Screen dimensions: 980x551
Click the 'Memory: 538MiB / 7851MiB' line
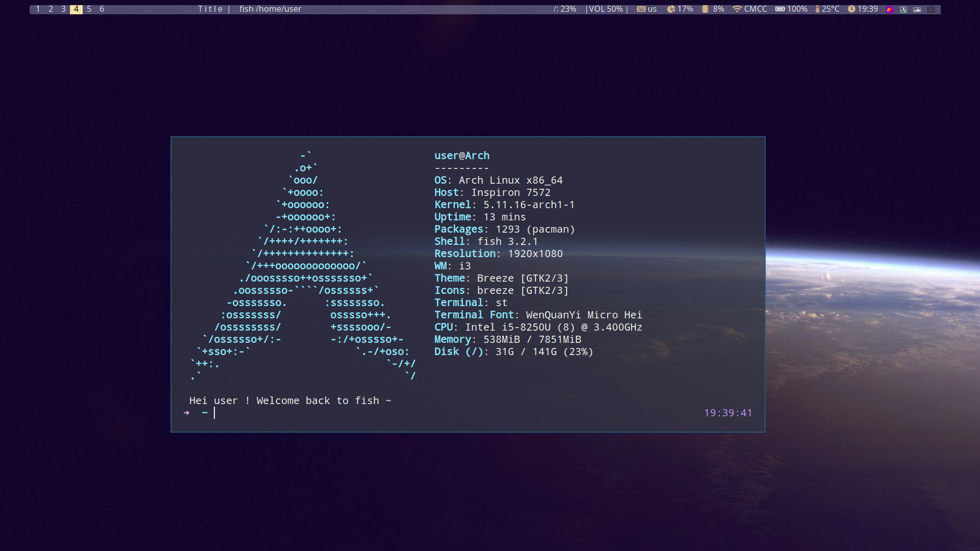pos(508,339)
